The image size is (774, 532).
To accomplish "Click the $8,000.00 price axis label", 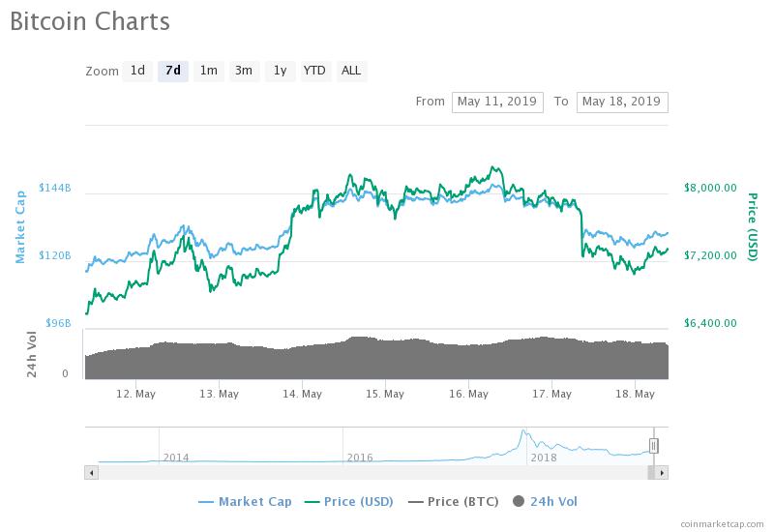I will (710, 188).
